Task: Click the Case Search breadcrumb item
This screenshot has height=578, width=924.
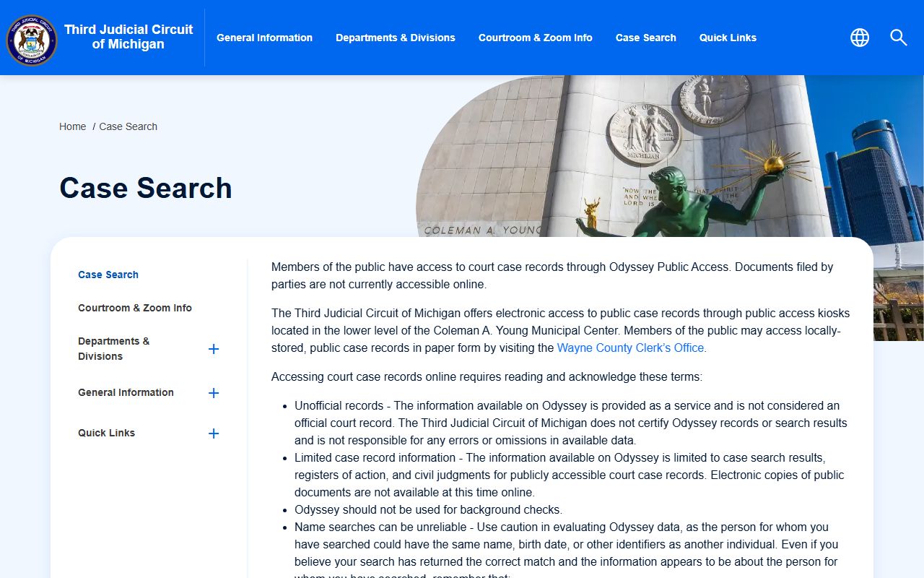Action: pos(128,126)
